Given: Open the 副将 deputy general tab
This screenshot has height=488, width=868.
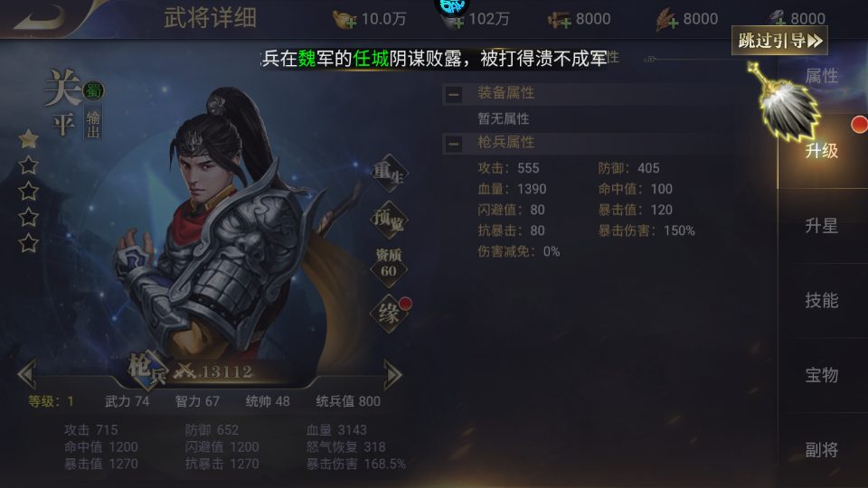Looking at the screenshot, I should [x=822, y=450].
